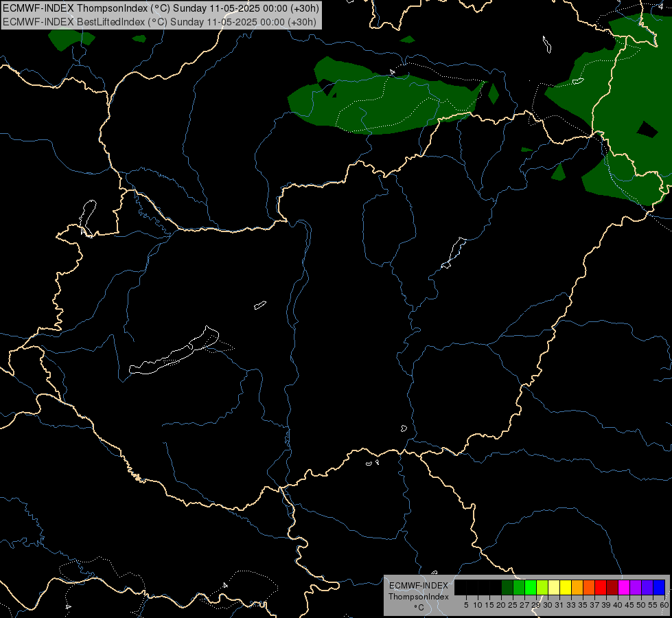The width and height of the screenshot is (672, 618).
Task: Click the legend tick value "5"
Action: (x=466, y=605)
